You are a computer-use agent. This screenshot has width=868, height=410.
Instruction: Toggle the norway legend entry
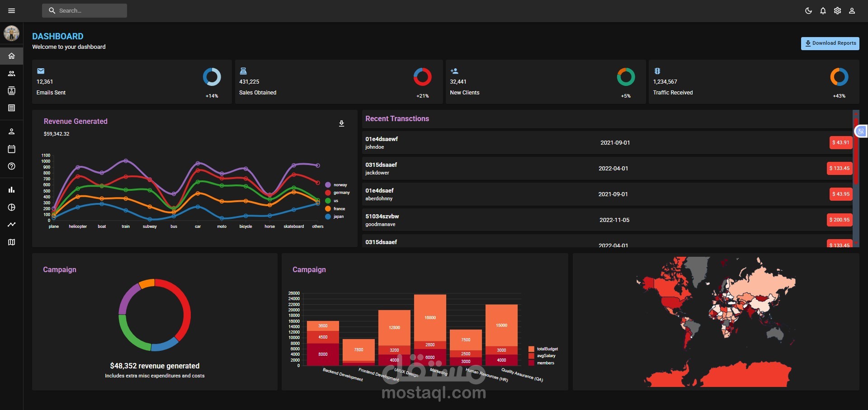336,185
